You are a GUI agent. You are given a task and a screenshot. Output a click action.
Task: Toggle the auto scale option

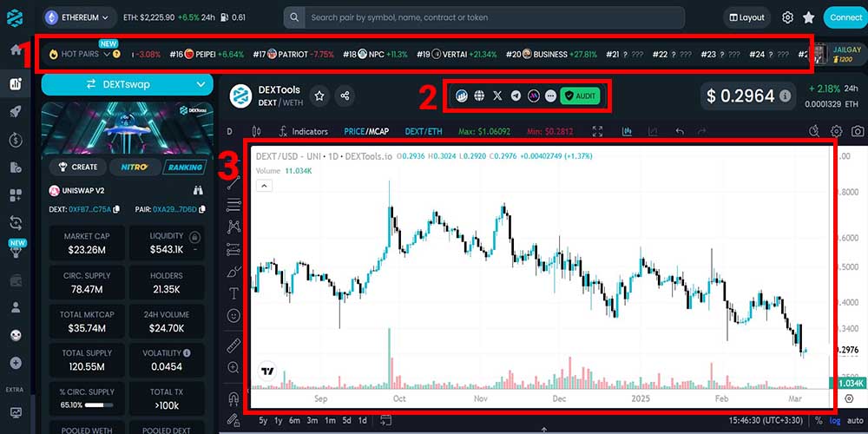click(x=856, y=420)
